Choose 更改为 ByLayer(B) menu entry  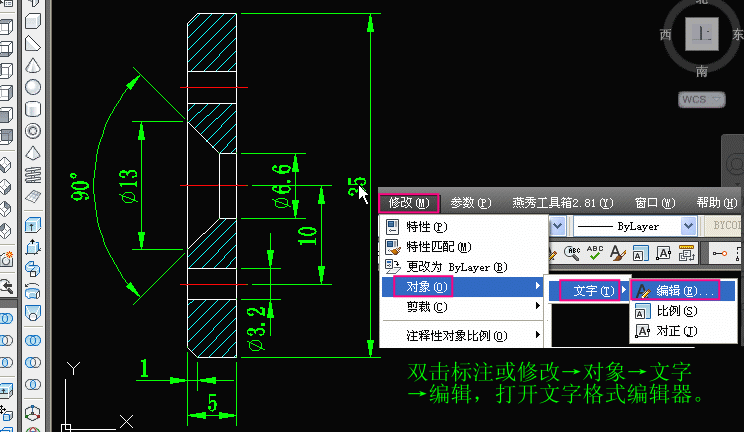[x=463, y=267]
